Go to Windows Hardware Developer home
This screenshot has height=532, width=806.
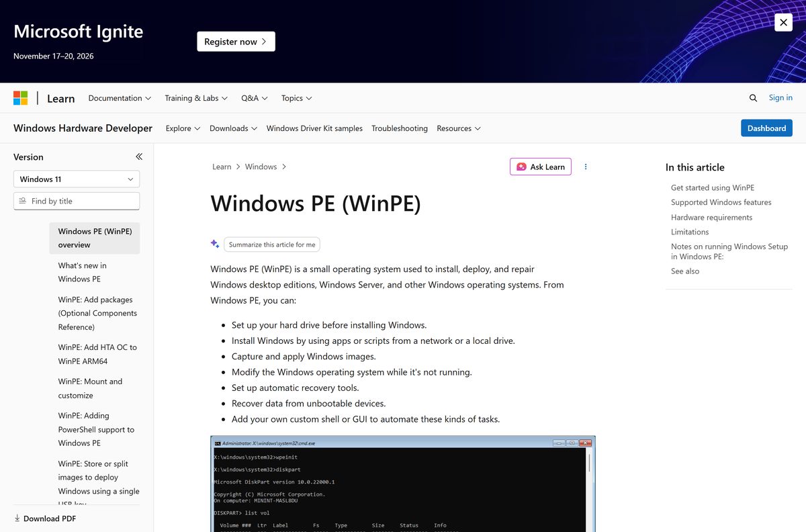(83, 128)
